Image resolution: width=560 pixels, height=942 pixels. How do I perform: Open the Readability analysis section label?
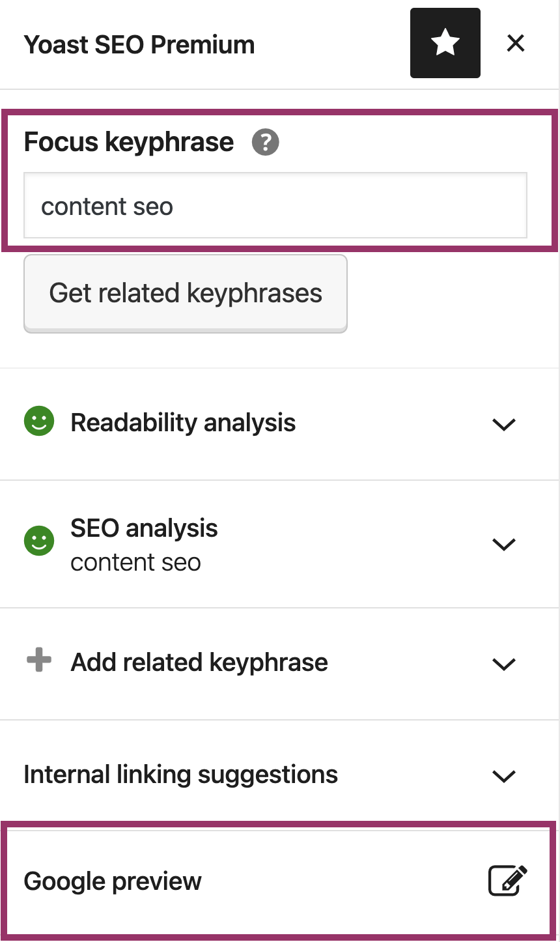point(183,423)
